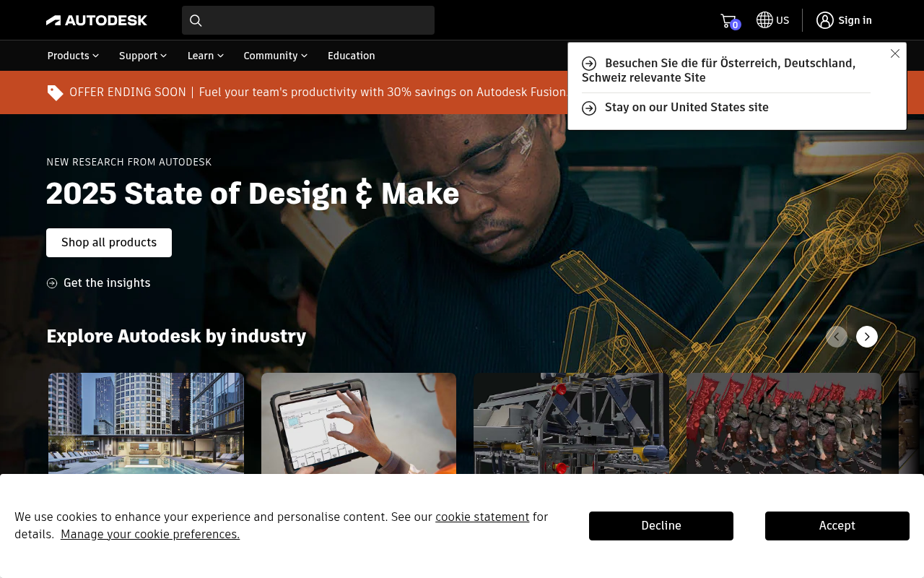
Task: Open the offer ending soon banner text
Action: pyautogui.click(x=318, y=92)
